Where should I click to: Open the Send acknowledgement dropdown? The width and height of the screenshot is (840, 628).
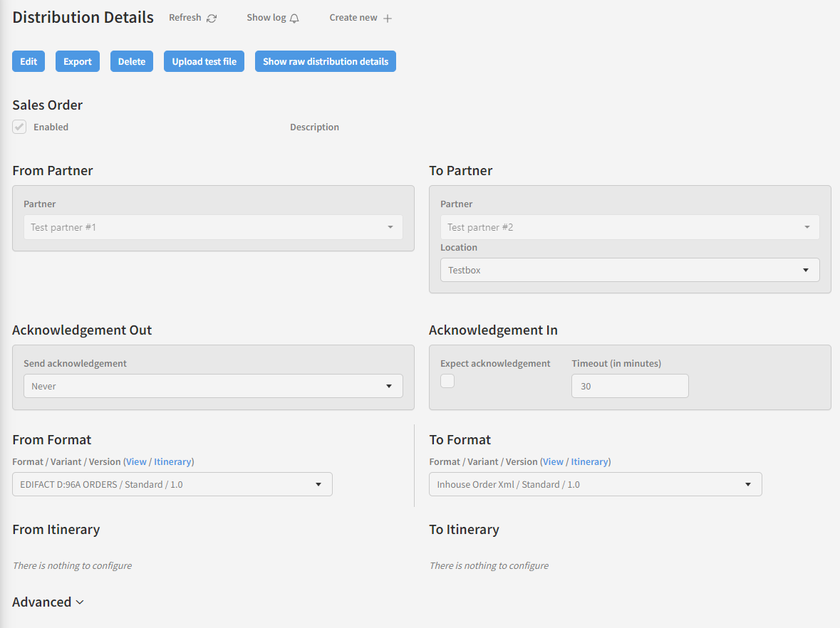[x=212, y=386]
